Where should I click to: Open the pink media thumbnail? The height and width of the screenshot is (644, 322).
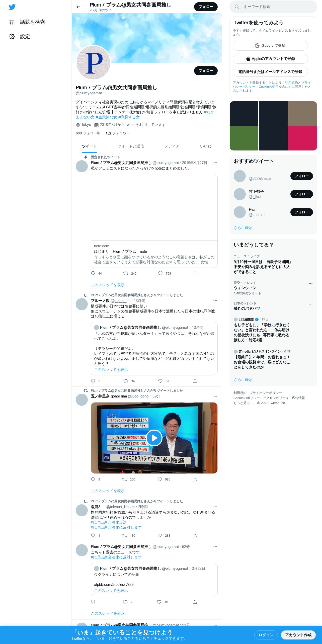tap(302, 138)
